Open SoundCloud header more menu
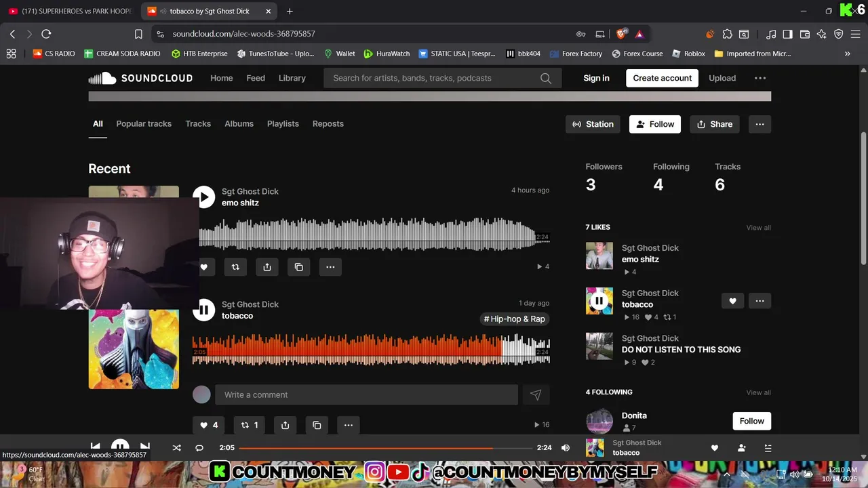The image size is (868, 488). click(760, 78)
